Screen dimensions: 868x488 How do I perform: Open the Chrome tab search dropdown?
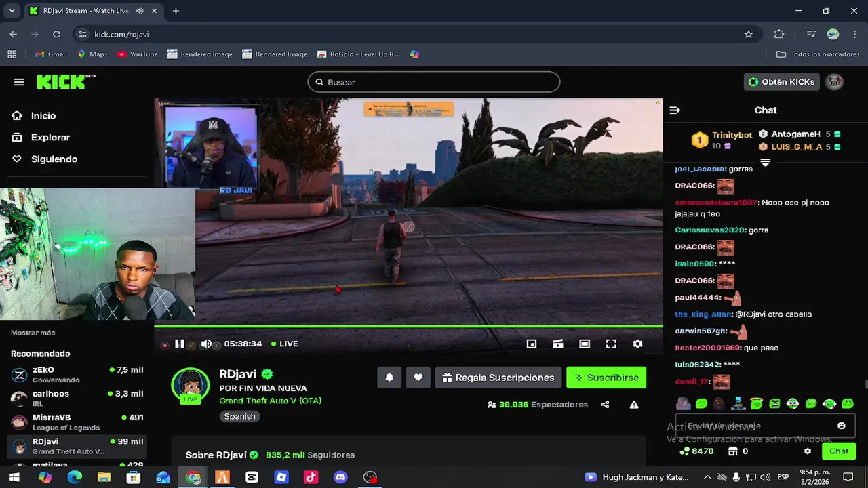click(12, 11)
